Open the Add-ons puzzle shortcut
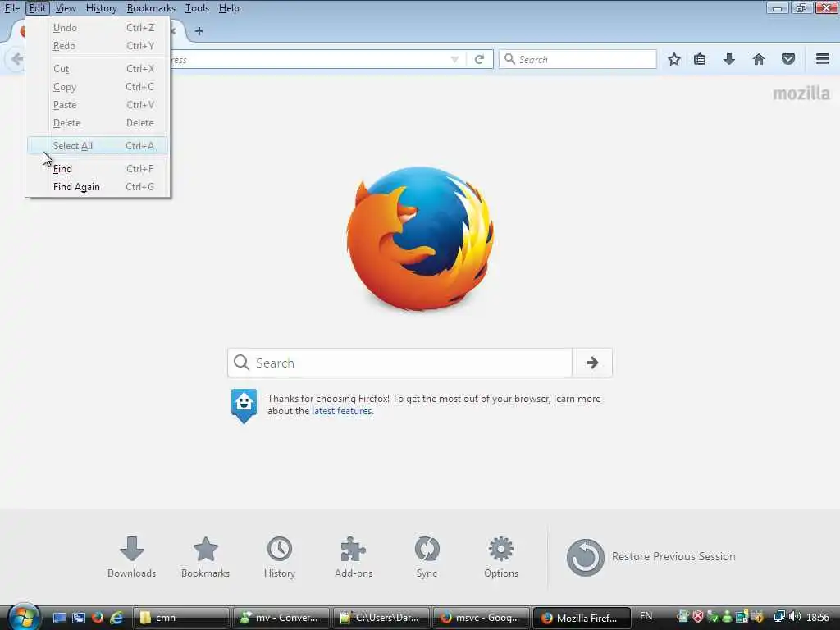Viewport: 840px width, 630px height. pyautogui.click(x=353, y=557)
